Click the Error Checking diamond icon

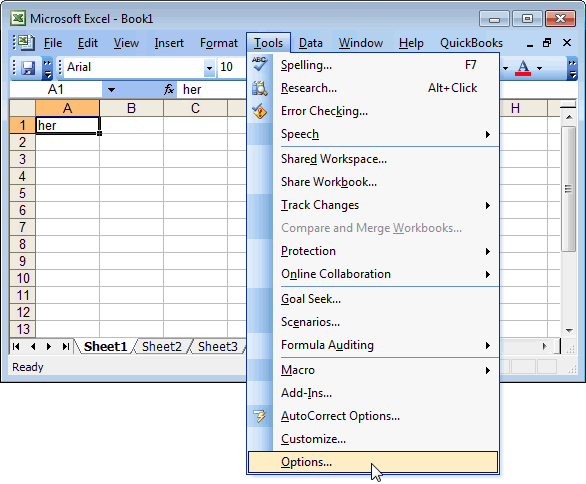click(259, 111)
